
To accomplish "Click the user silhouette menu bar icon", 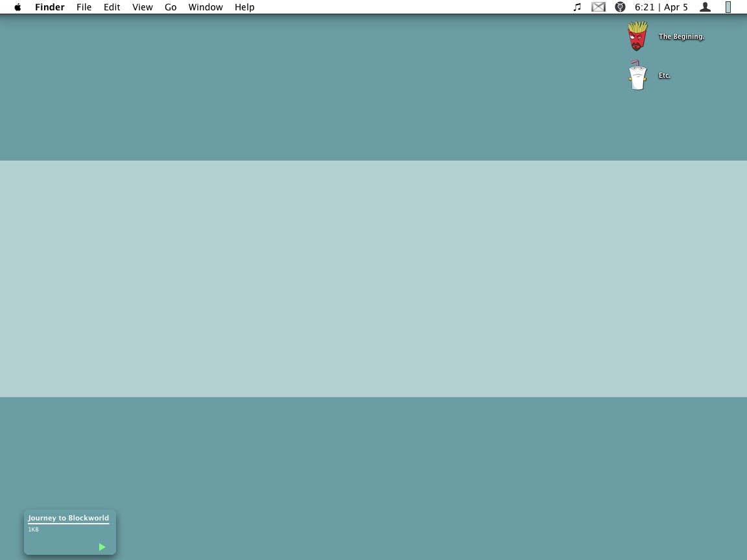I will tap(705, 7).
